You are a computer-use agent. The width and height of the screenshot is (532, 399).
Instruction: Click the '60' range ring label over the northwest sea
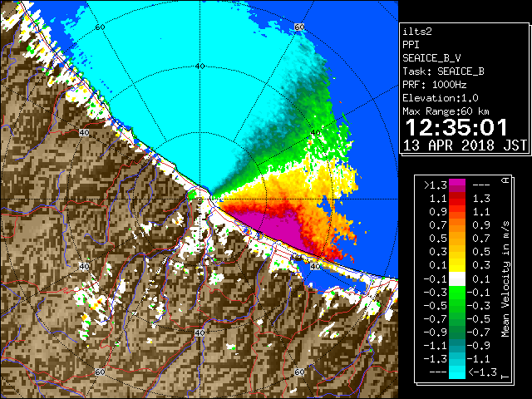pos(100,27)
